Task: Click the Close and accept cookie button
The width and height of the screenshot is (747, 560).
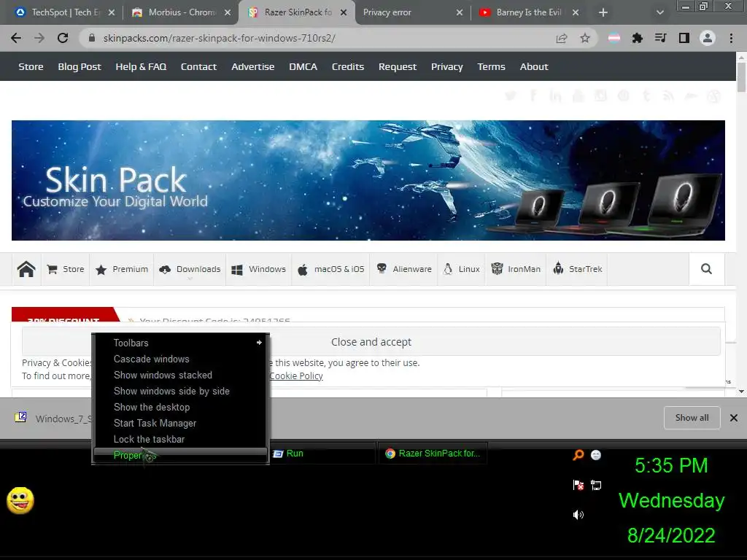Action: point(371,342)
